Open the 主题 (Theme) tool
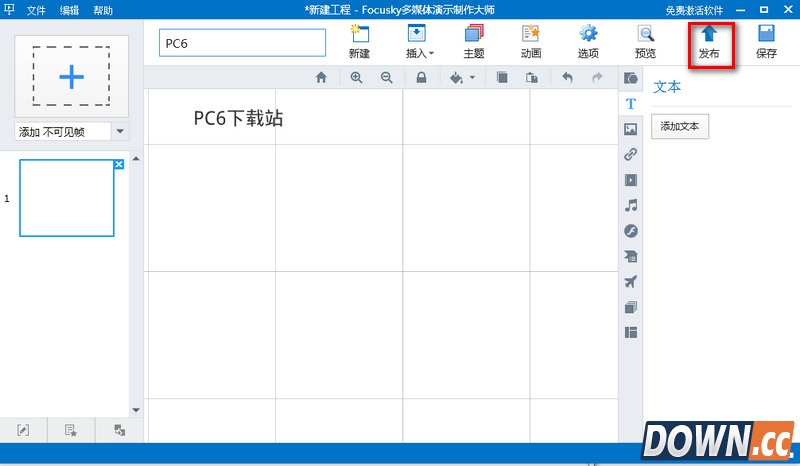 pos(474,41)
